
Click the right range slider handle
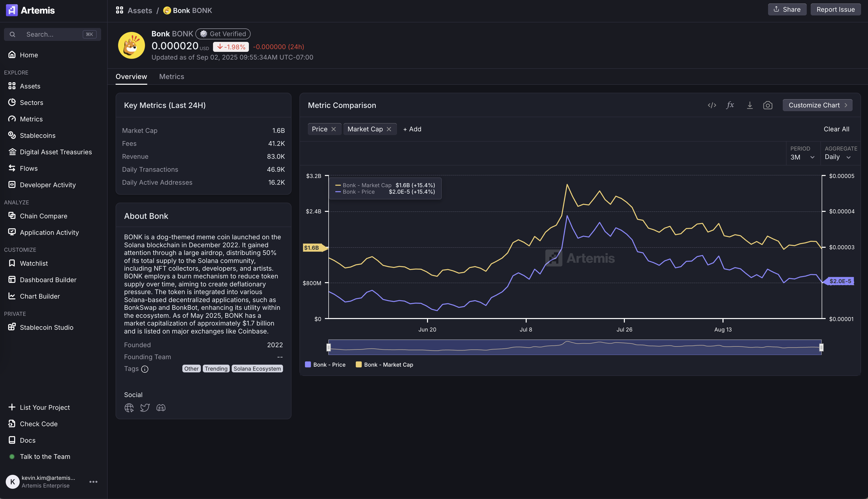(x=821, y=347)
